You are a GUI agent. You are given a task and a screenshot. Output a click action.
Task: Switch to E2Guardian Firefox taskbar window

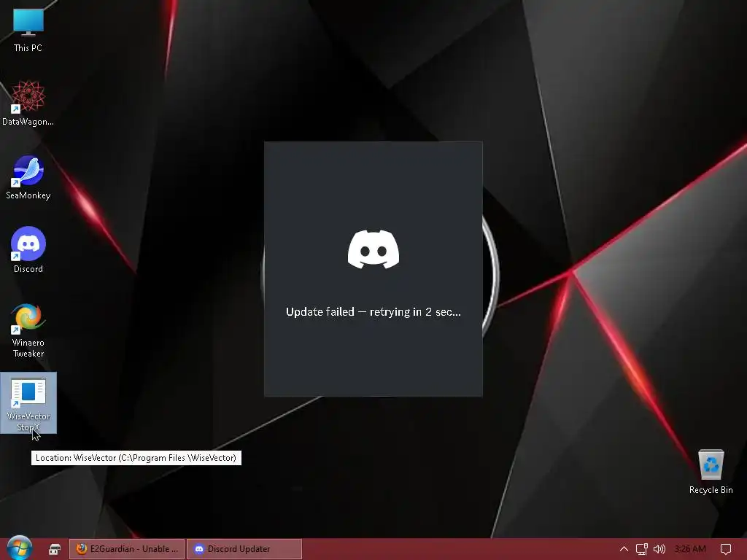coord(127,549)
